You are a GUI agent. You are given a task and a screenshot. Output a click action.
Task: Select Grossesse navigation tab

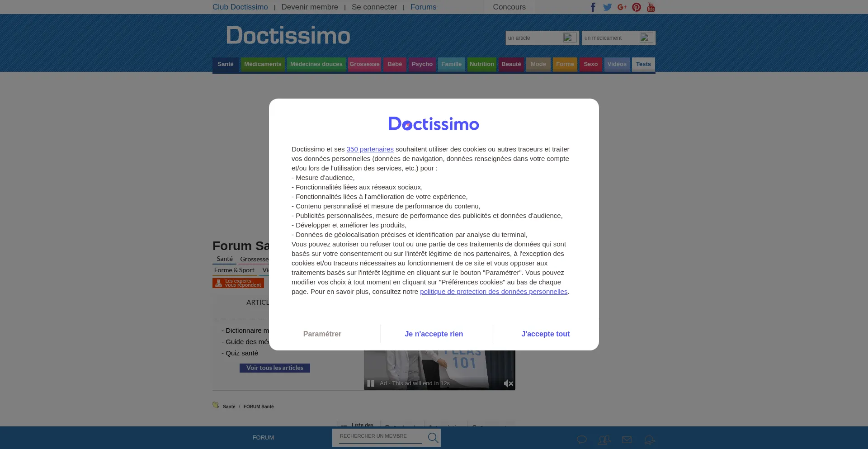click(x=364, y=64)
